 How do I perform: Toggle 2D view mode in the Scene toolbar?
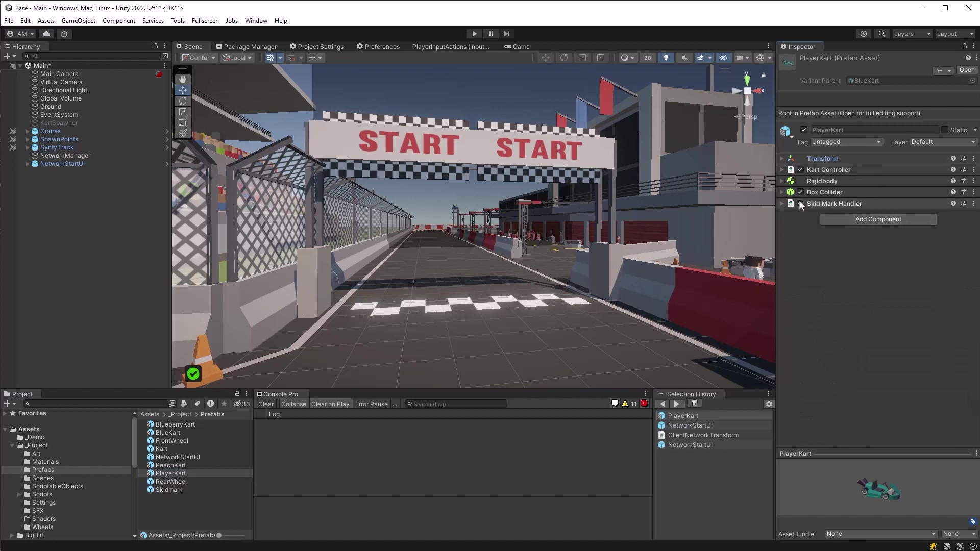647,57
